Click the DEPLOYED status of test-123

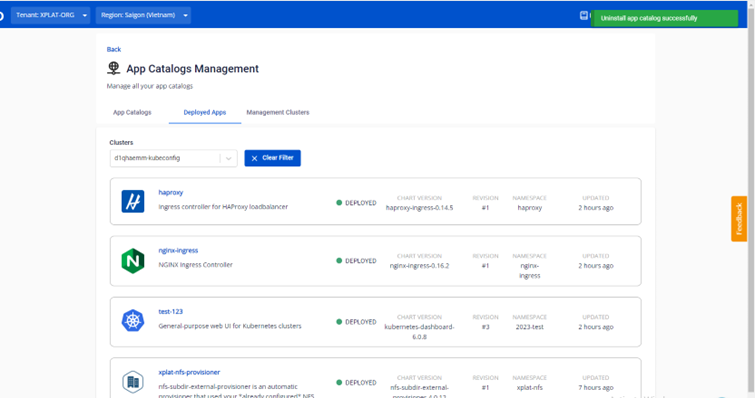[x=356, y=321]
